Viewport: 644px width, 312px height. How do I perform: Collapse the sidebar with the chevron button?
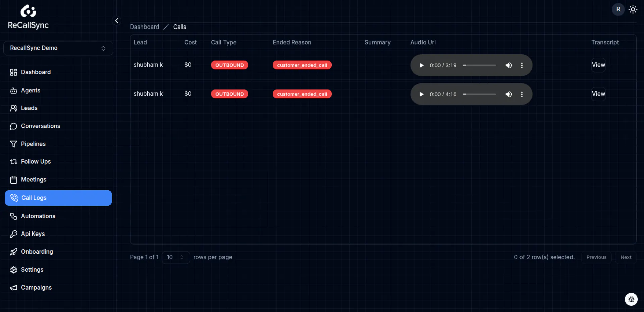point(117,21)
